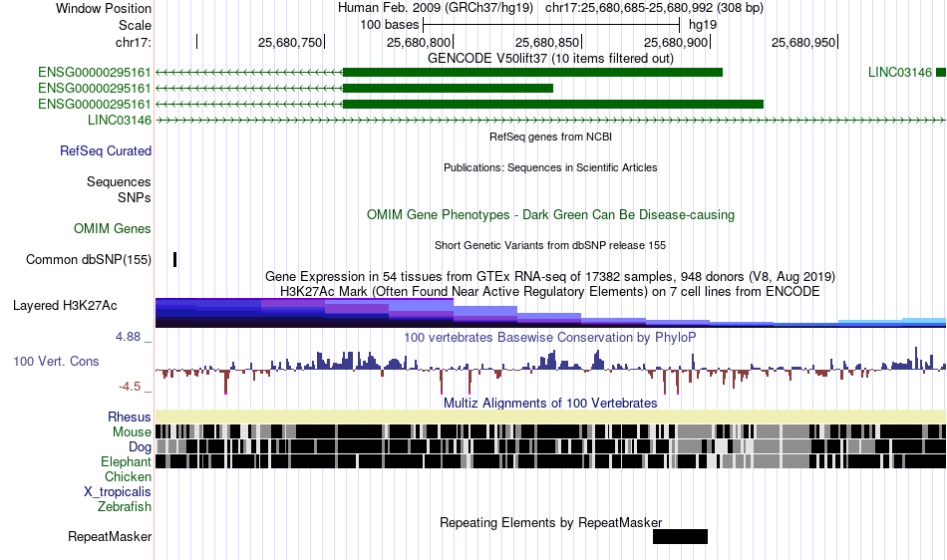The width and height of the screenshot is (947, 560).
Task: Click the 25,680,900 ruler position
Action: point(676,42)
